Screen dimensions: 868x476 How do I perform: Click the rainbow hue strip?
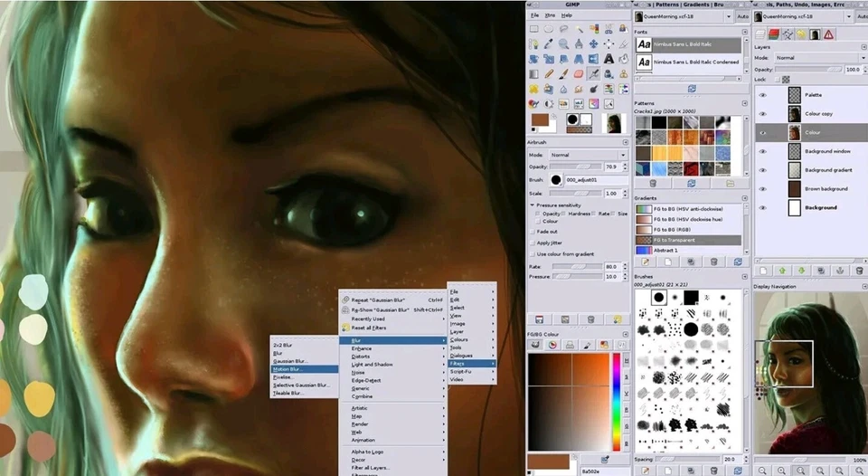[x=616, y=402]
